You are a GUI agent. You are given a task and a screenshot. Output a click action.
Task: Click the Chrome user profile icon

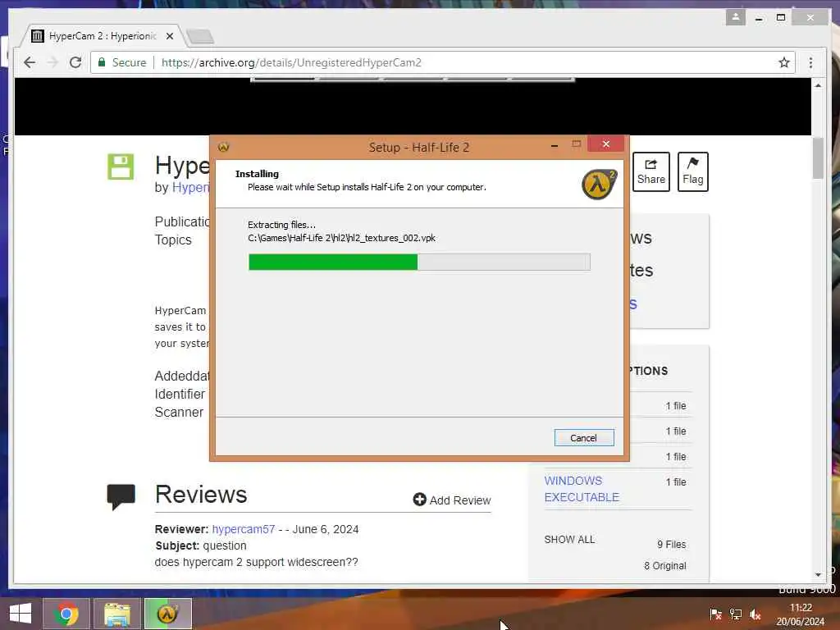pyautogui.click(x=736, y=17)
